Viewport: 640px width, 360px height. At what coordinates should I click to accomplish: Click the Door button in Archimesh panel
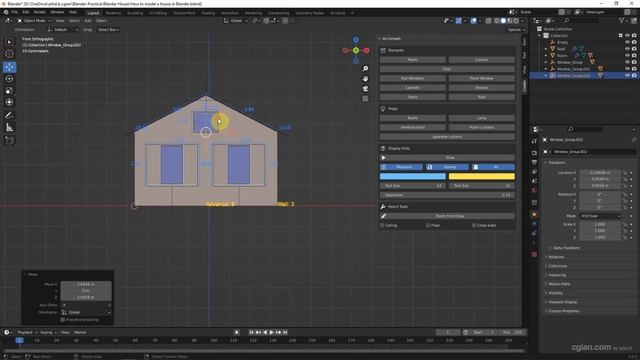click(x=447, y=69)
